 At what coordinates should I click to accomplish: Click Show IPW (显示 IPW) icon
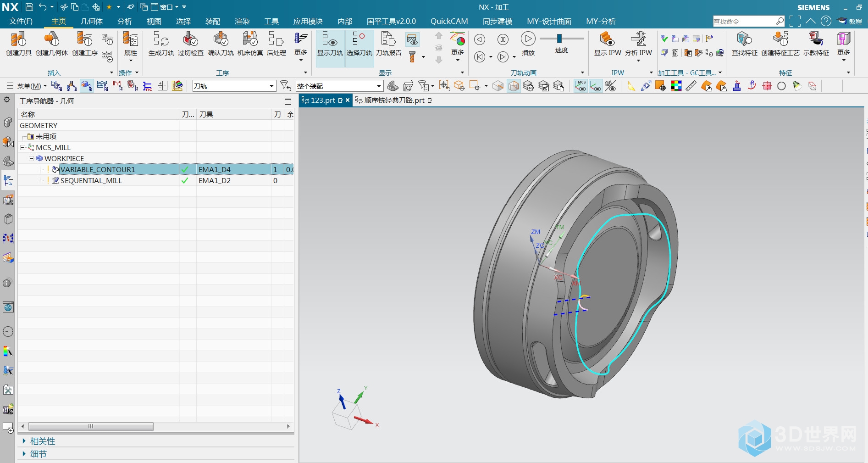point(608,44)
